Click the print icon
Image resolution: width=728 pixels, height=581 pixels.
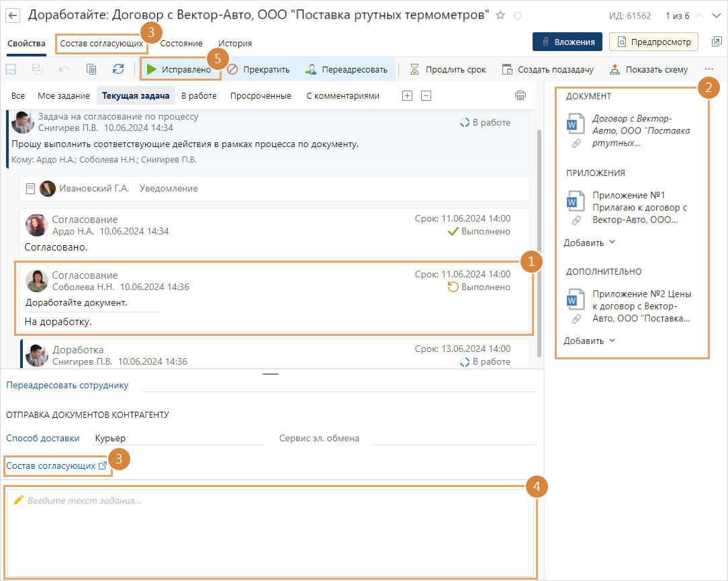point(520,95)
